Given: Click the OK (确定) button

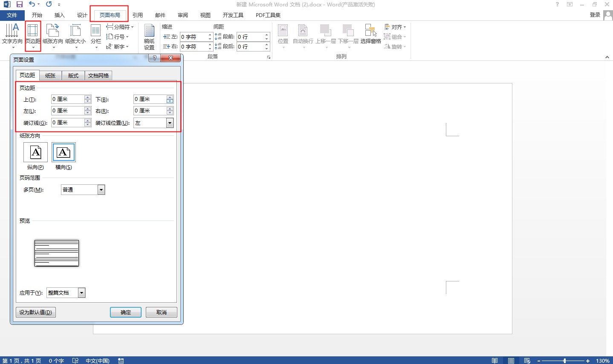Looking at the screenshot, I should point(126,312).
